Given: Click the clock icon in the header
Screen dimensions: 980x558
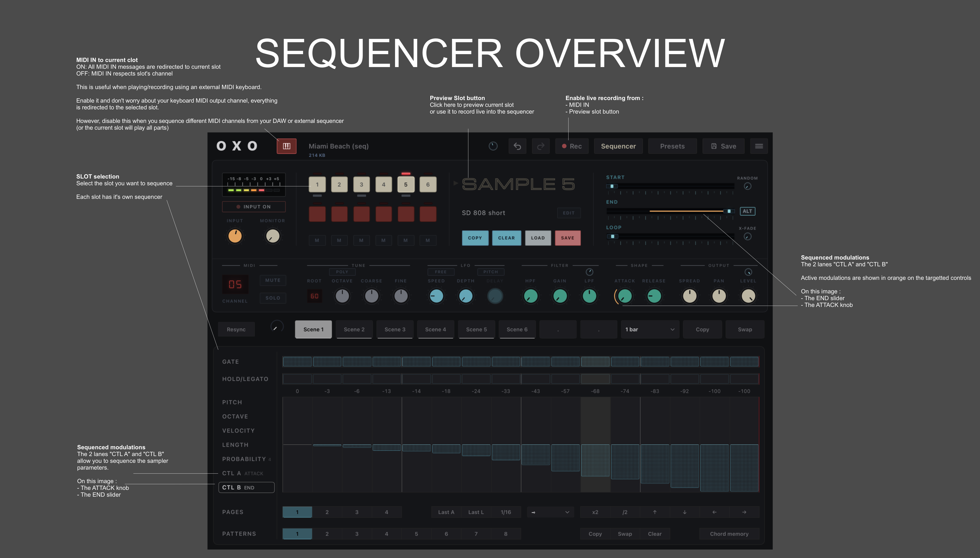Looking at the screenshot, I should click(x=493, y=146).
